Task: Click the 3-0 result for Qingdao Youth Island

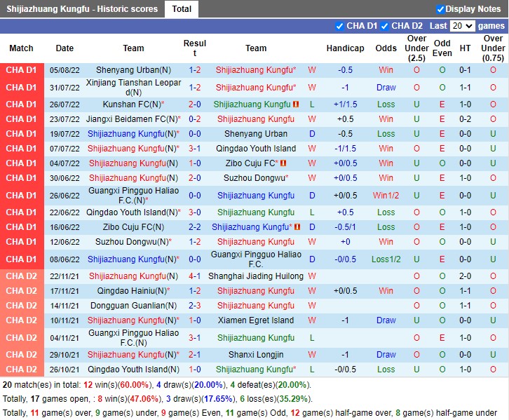Action: coord(195,212)
